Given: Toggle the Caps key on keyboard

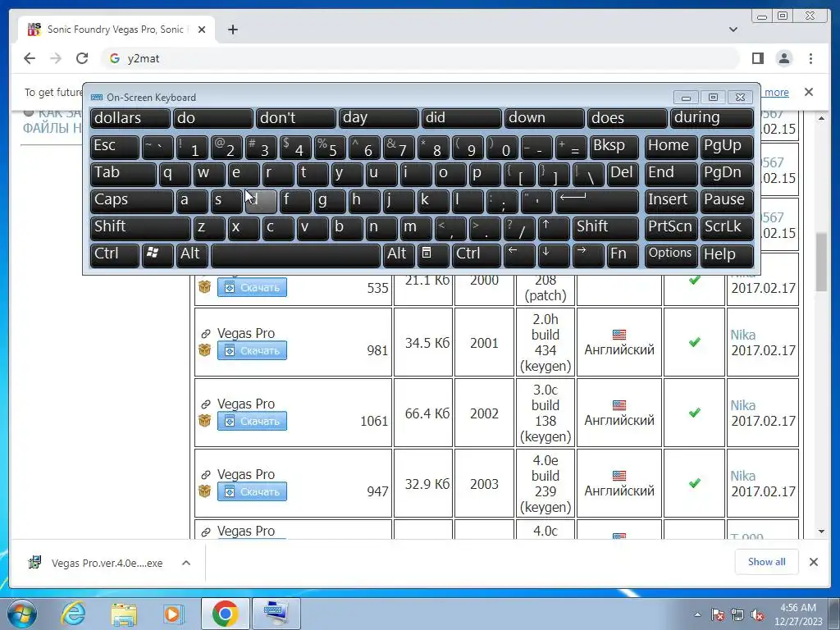Looking at the screenshot, I should [131, 201].
